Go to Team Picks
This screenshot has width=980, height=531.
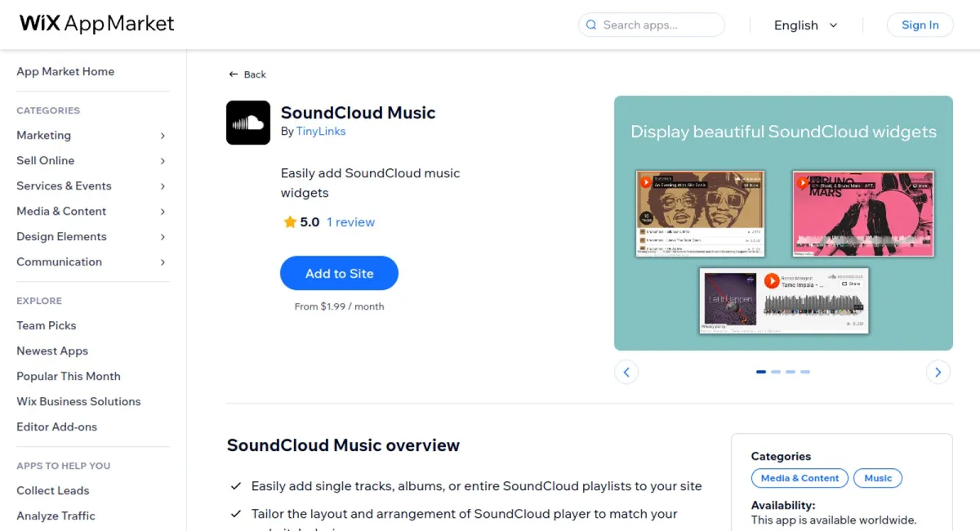pos(46,326)
